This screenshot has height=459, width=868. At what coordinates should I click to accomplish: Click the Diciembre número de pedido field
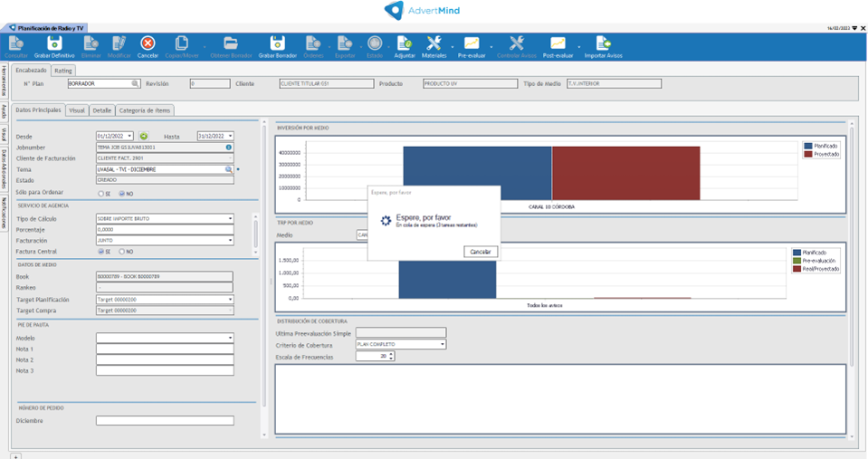[165, 421]
